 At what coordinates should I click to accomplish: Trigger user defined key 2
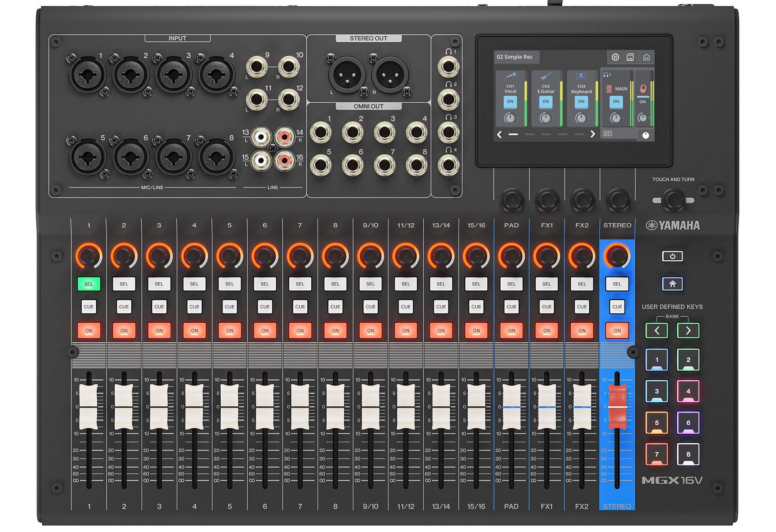click(x=688, y=360)
